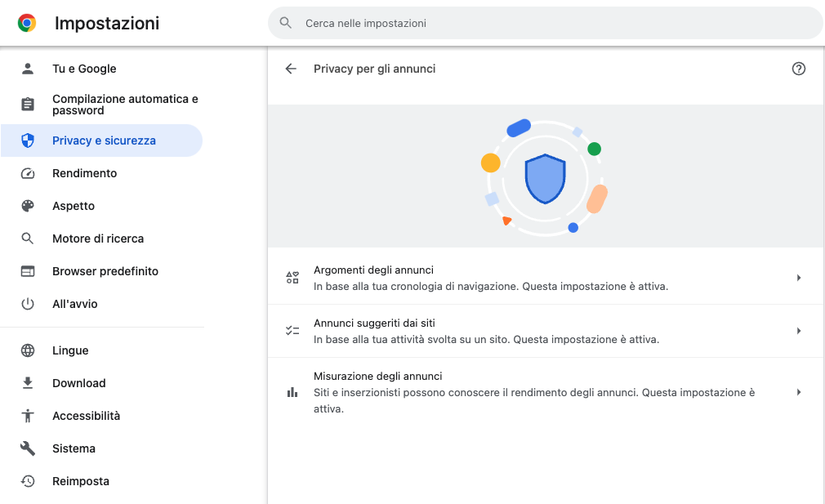Open the Download settings page

79,383
